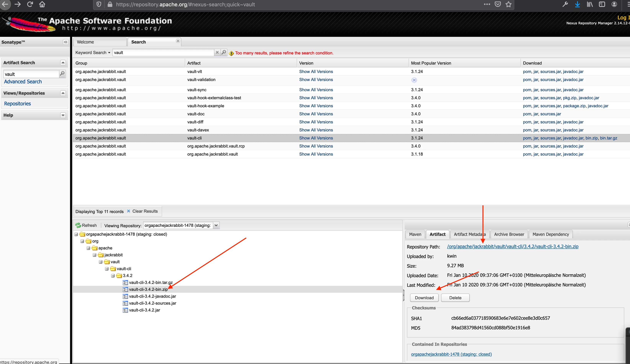
Task: Expand the Help panel
Action: tap(63, 115)
